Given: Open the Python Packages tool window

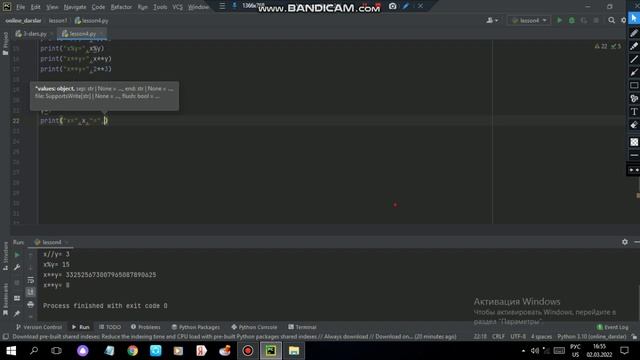Looking at the screenshot, I should (x=196, y=327).
